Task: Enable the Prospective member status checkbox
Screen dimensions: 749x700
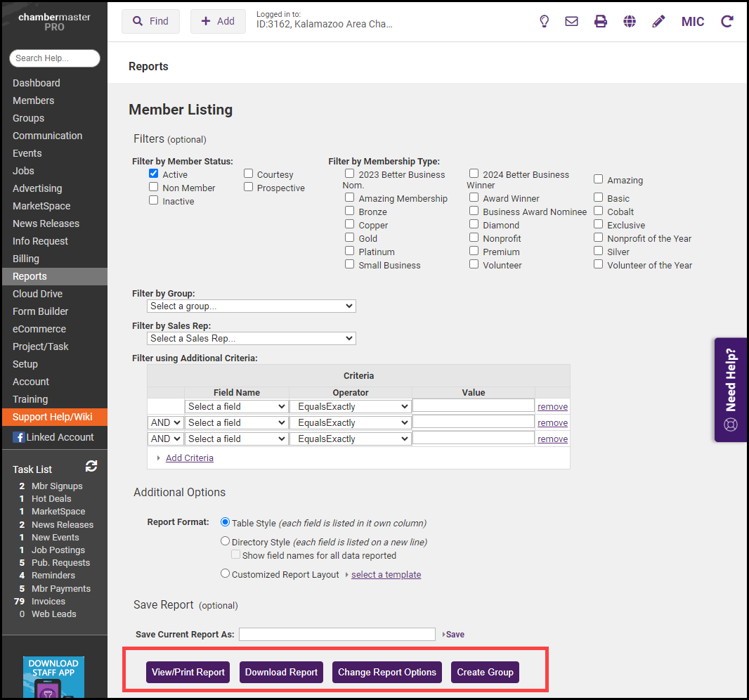Action: click(x=249, y=187)
